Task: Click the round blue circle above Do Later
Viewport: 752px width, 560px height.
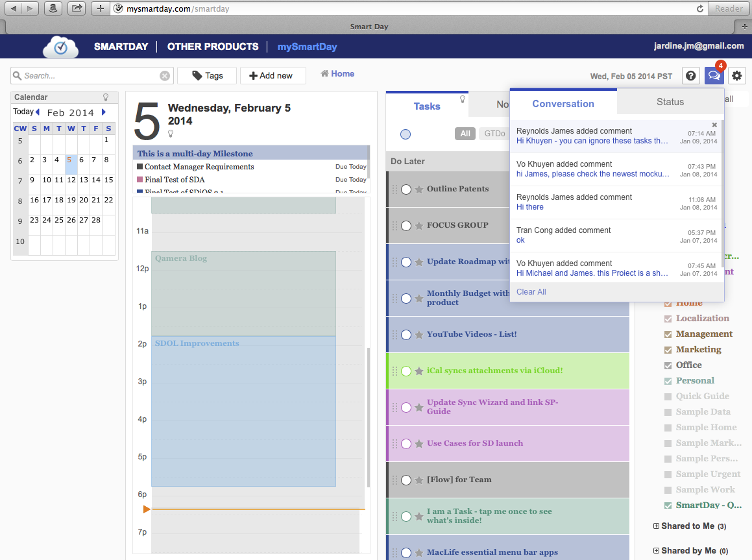Action: (x=406, y=134)
